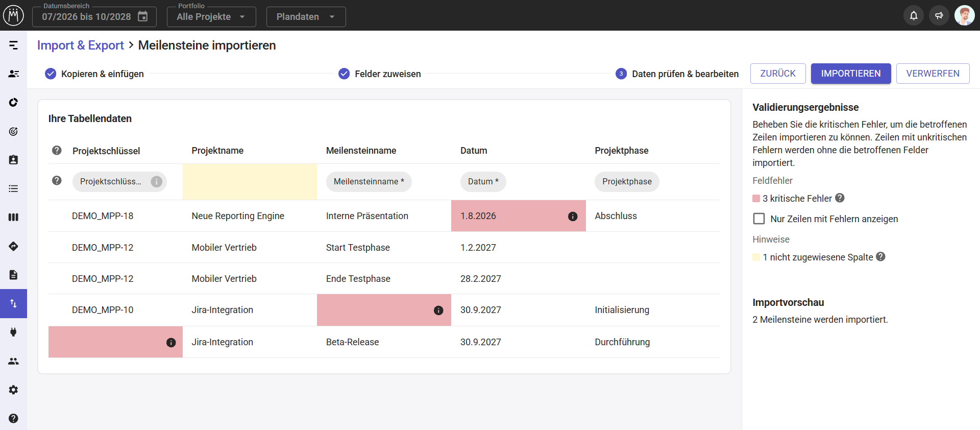
Task: Click the yellow nicht zugewiesene Spalte swatch
Action: coord(756,257)
